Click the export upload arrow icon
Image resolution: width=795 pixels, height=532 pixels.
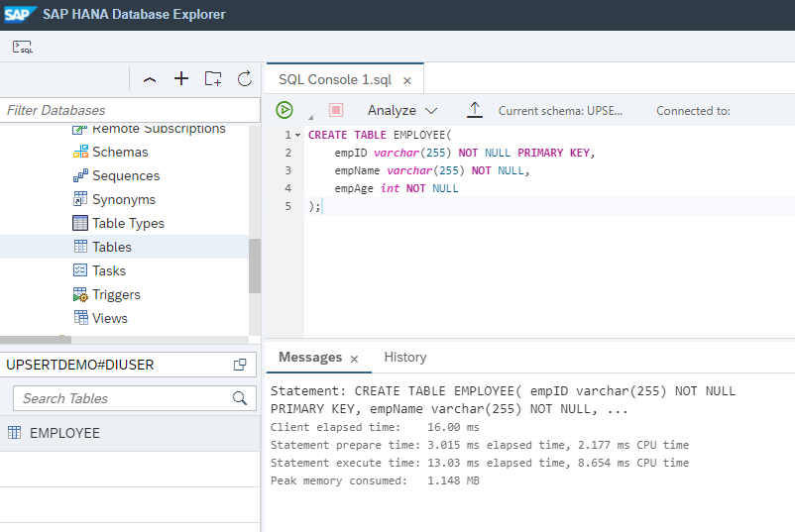[x=475, y=110]
